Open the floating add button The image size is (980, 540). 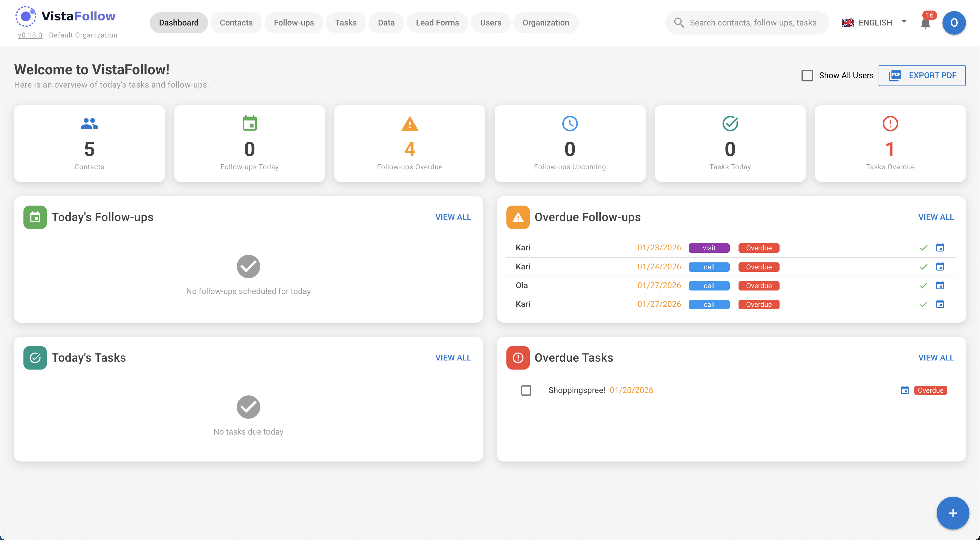953,513
